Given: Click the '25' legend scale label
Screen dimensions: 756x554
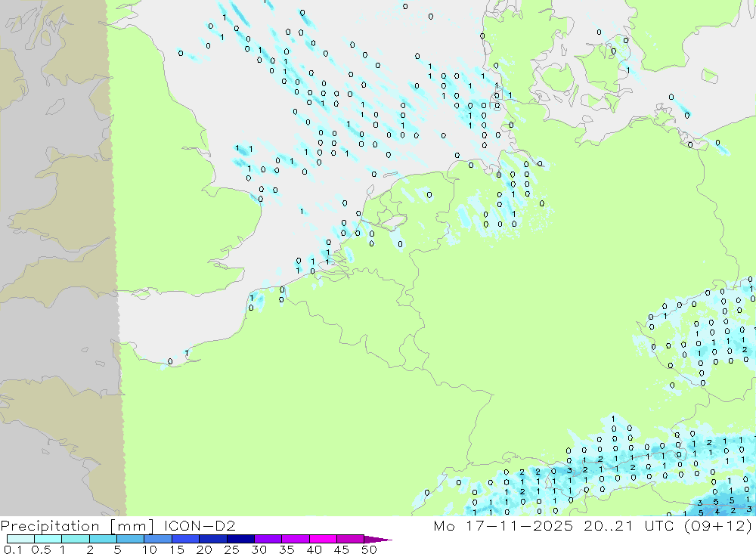Looking at the screenshot, I should point(232,549).
